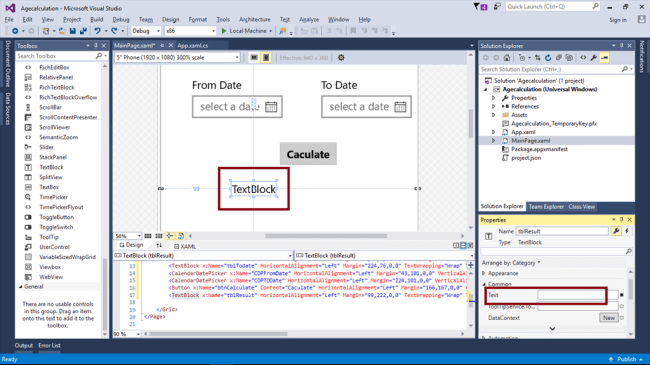Select MainPage.xaml in Solution Explorer
650x365 pixels.
pyautogui.click(x=530, y=141)
